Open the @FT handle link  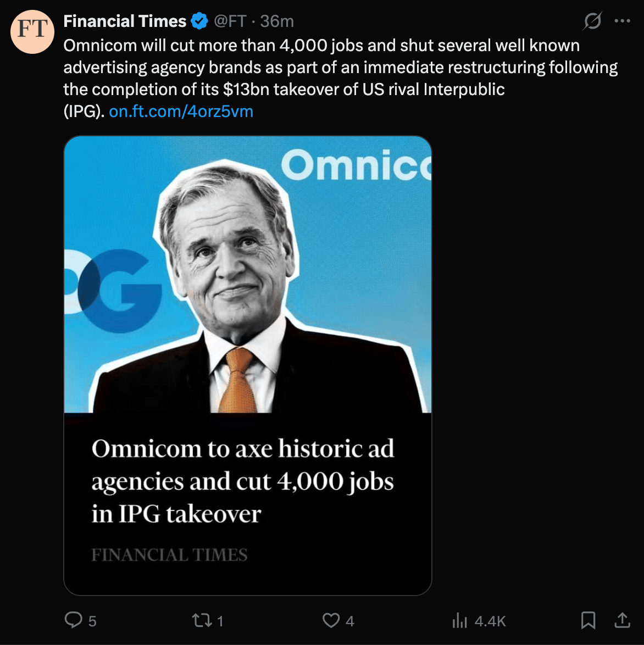(230, 21)
